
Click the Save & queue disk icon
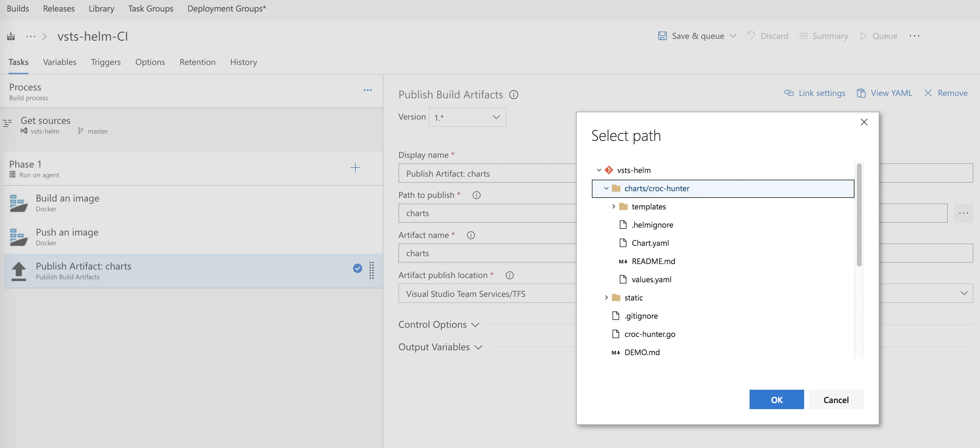662,36
